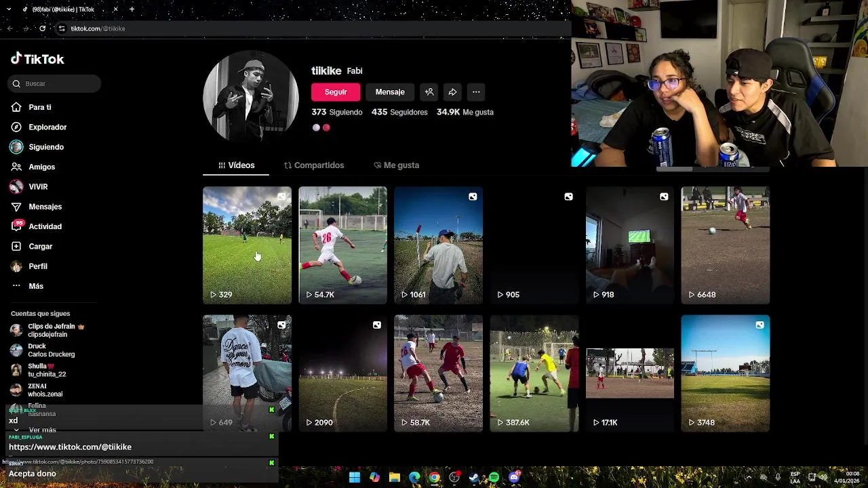Open Steam from the taskbar
The image size is (868, 488).
(x=474, y=477)
